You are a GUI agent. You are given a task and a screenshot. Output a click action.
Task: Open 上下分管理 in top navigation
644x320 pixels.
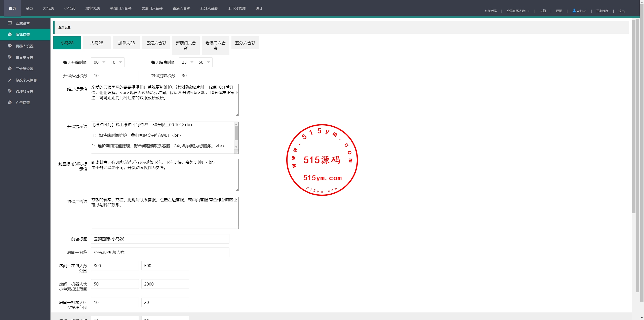click(x=237, y=8)
